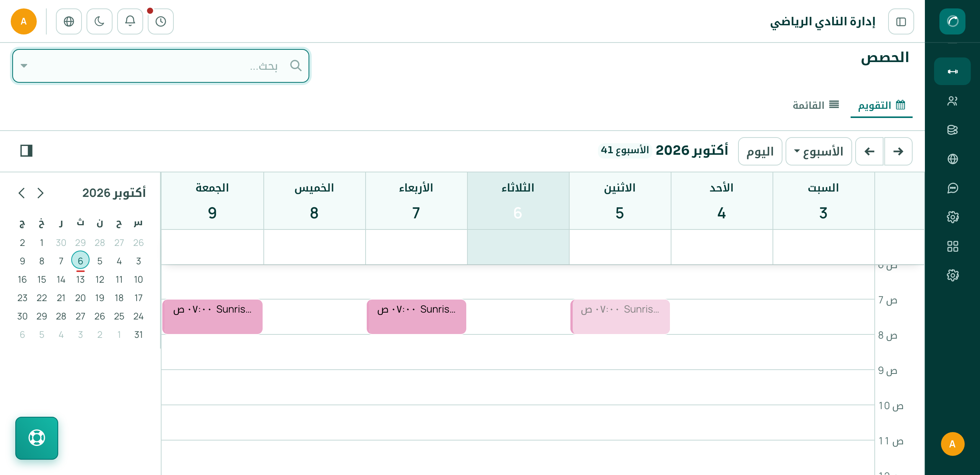Open the Sunrise class on Monday

[x=620, y=316]
